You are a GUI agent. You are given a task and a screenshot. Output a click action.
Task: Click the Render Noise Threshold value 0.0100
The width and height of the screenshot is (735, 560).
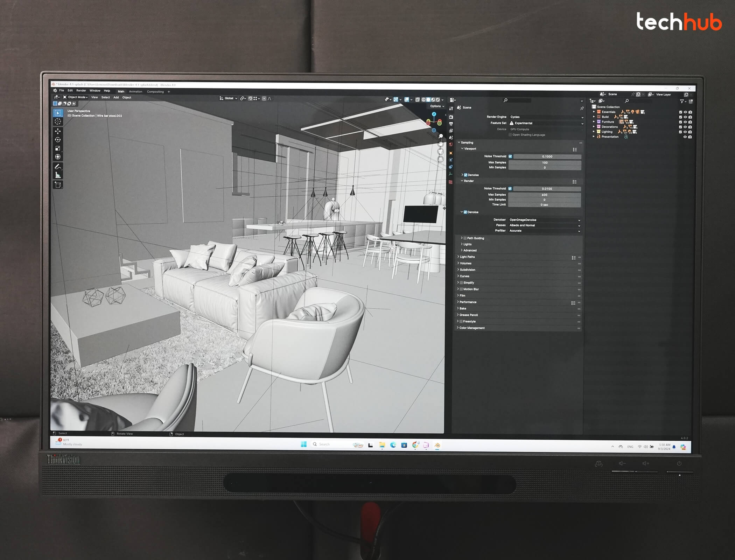point(547,189)
